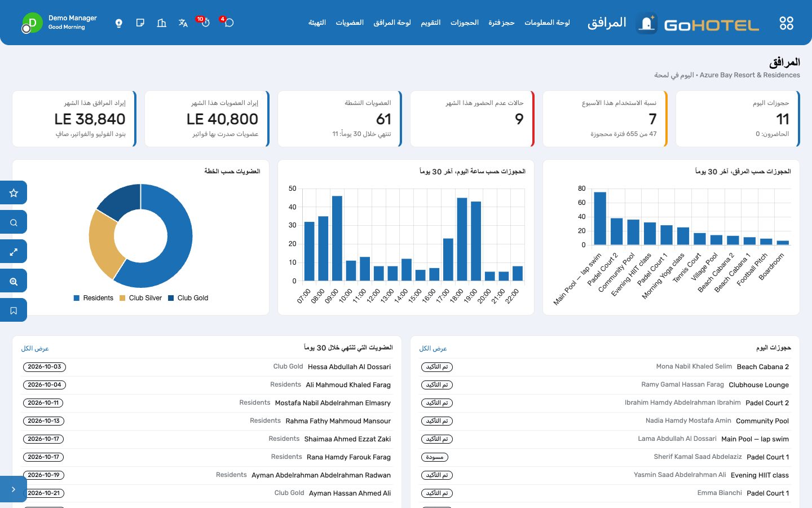Viewport: 812px width, 508px height.
Task: Open لوحة المرافق menu item
Action: pyautogui.click(x=392, y=23)
